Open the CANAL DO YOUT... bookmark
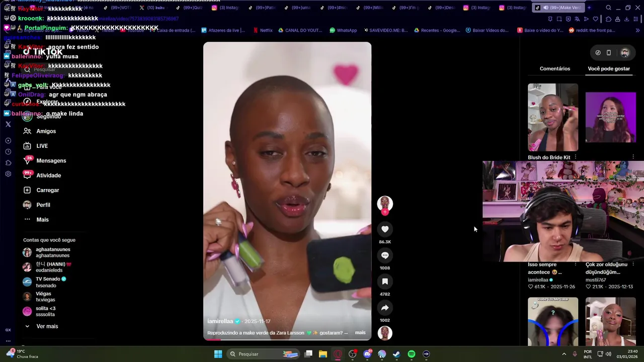644x362 pixels. click(300, 30)
